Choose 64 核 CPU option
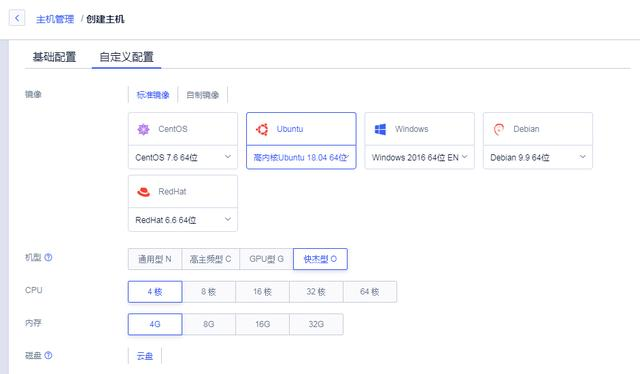The height and width of the screenshot is (374, 640). coord(370,292)
